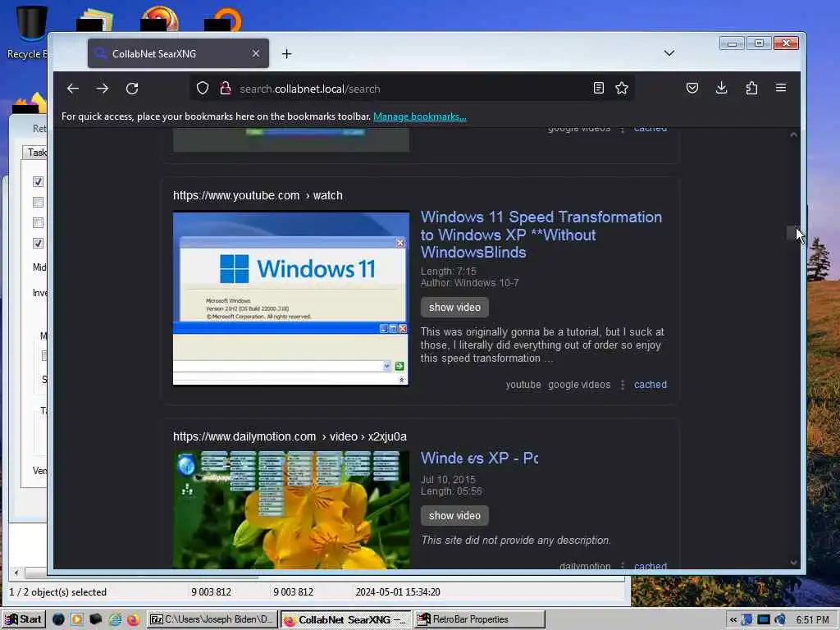Select the CollabNet SearXNG browser tab
840x630 pixels.
click(178, 53)
